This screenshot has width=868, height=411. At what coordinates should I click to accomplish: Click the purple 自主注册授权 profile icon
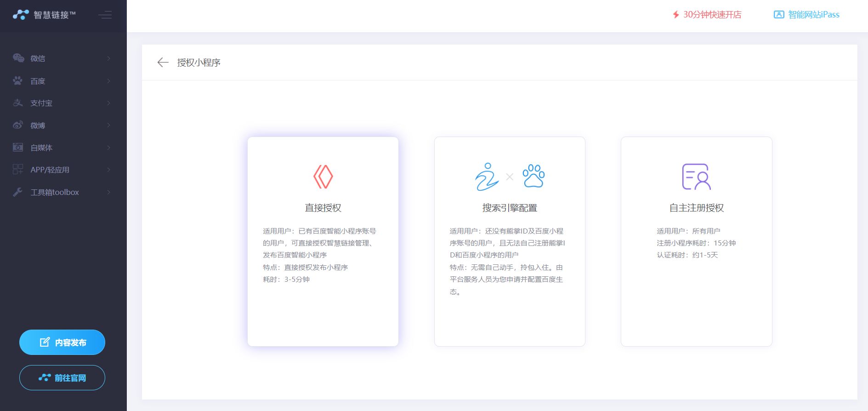pos(697,177)
